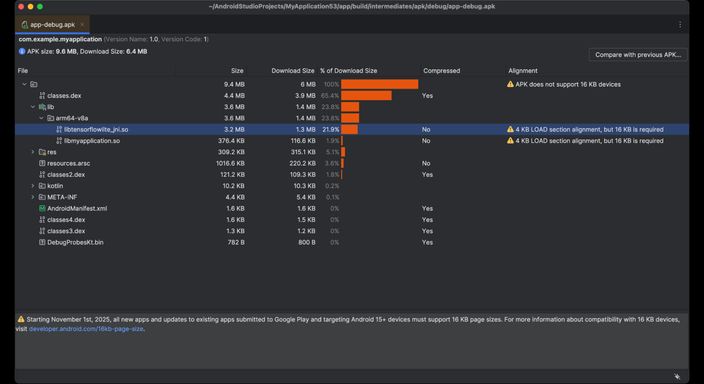Collapse the root APK folder
This screenshot has height=384, width=704.
pyautogui.click(x=25, y=84)
